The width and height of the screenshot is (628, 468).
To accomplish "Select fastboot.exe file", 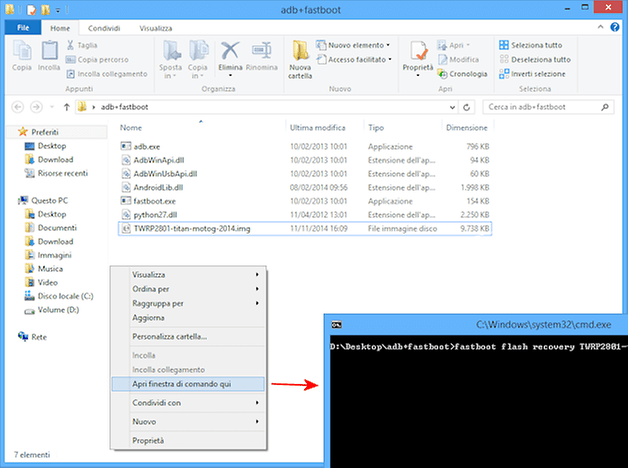I will 154,201.
